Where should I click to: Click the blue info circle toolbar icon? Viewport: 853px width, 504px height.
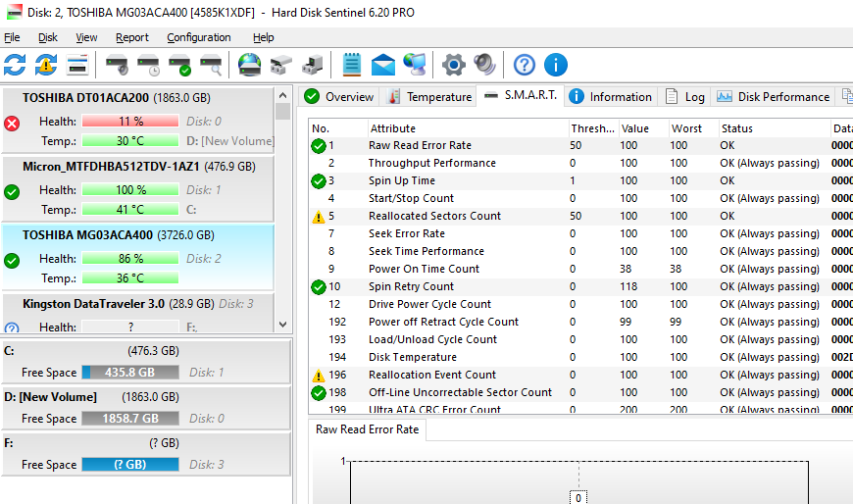(x=556, y=66)
